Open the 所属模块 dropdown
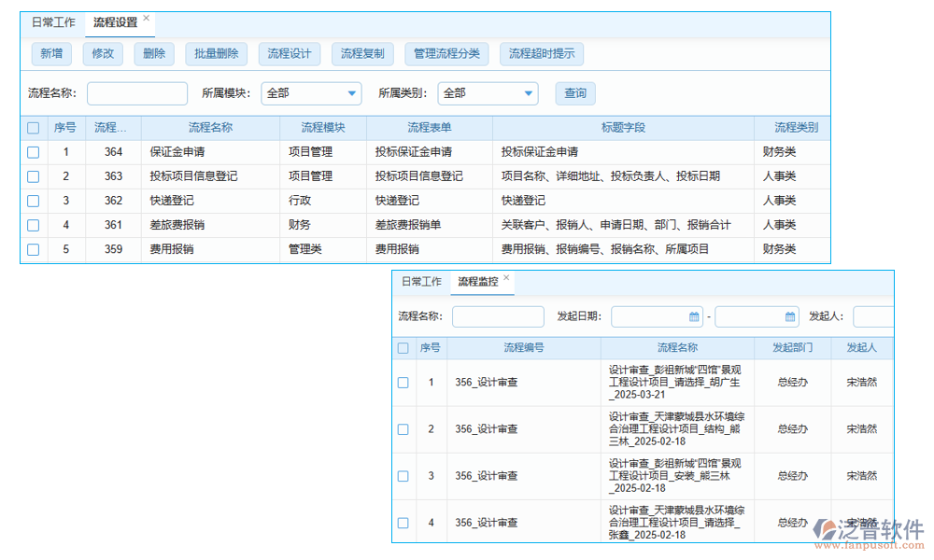Viewport: 934px width, 560px height. [x=311, y=93]
